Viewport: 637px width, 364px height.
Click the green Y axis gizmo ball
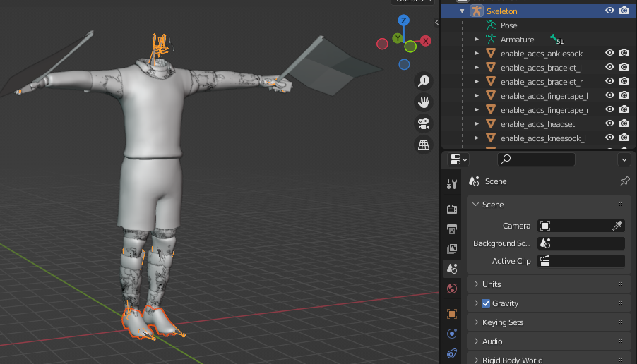(398, 39)
